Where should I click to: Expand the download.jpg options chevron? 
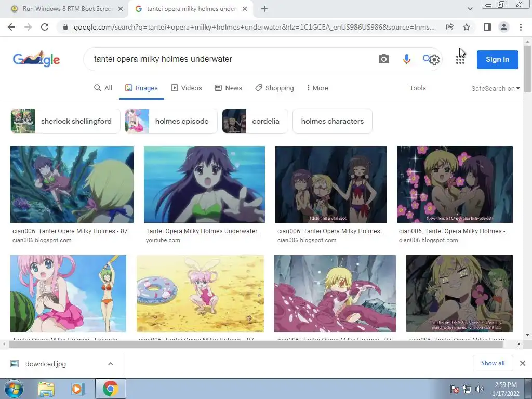[x=111, y=364]
